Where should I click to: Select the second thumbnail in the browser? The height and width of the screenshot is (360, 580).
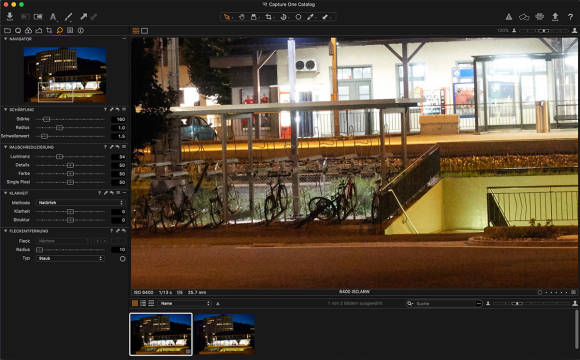point(224,334)
